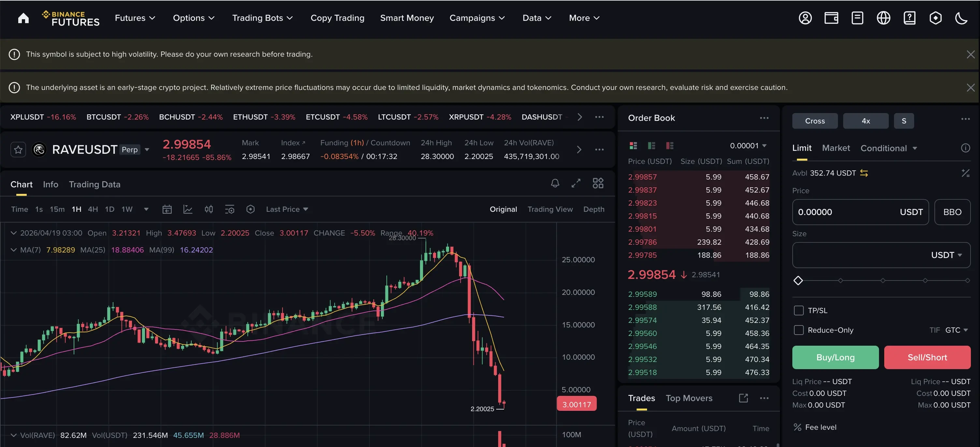This screenshot has height=447, width=980.
Task: Switch to Top Movers tab
Action: (689, 398)
